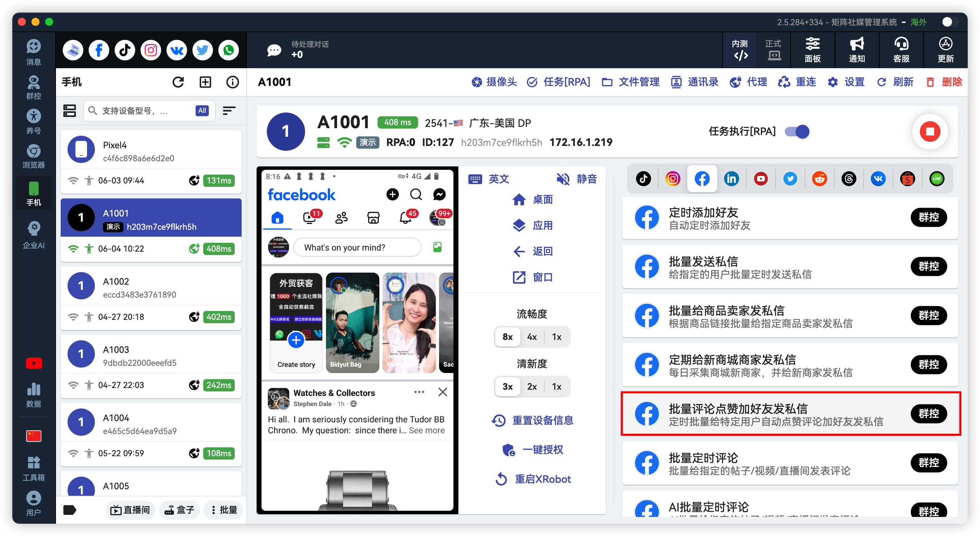Toggle 任务执行[RPA] switch
The image size is (980, 536).
coord(797,132)
